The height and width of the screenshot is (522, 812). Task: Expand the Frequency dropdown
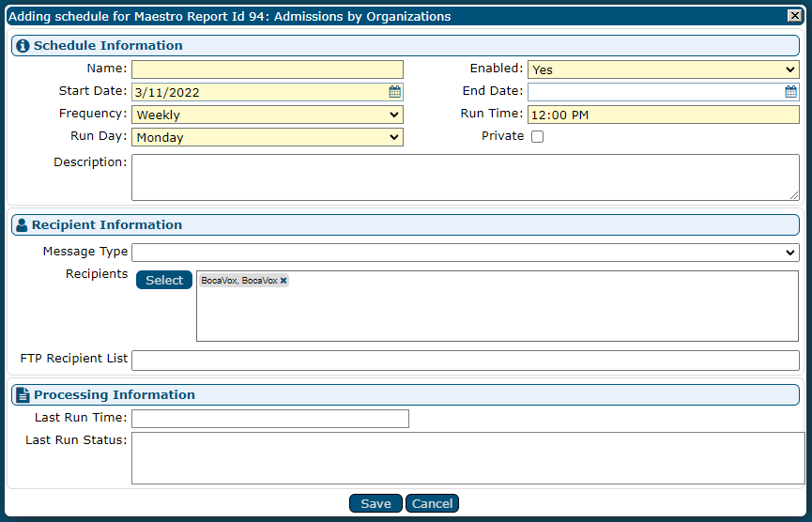point(268,115)
